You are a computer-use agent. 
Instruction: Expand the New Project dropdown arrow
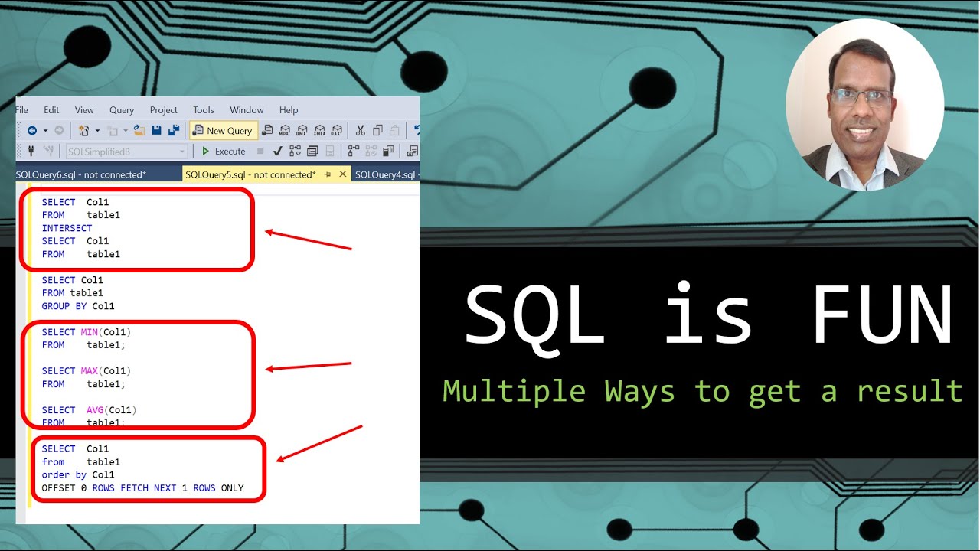coord(97,131)
